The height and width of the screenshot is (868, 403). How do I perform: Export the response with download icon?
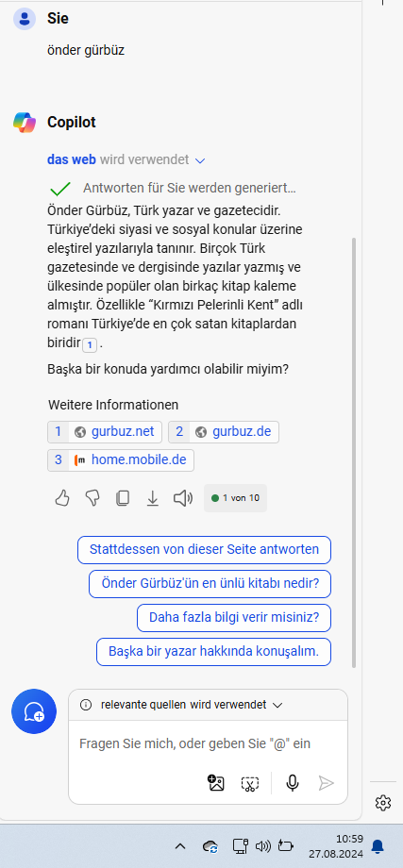pos(152,498)
